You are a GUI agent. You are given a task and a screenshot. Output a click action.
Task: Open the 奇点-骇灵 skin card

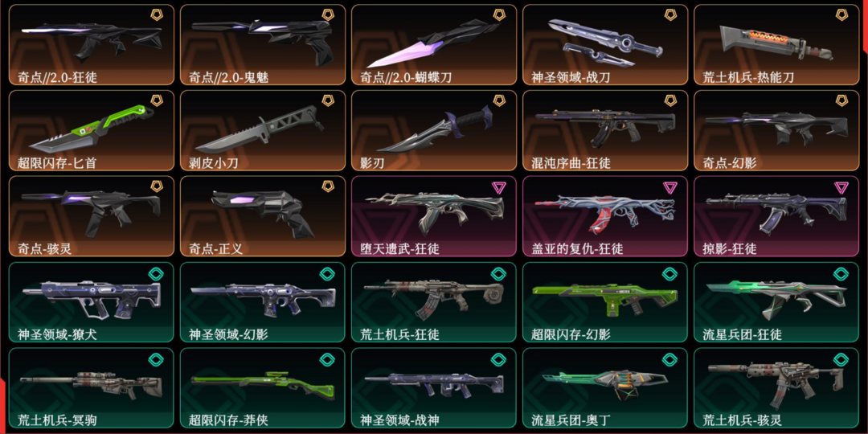[92, 216]
